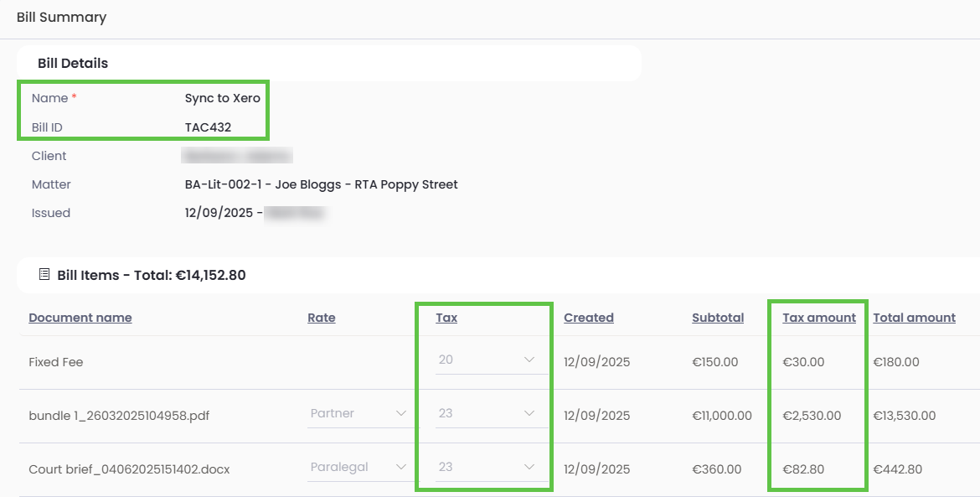
Task: Select the Bill ID value TAC432
Action: (x=208, y=127)
